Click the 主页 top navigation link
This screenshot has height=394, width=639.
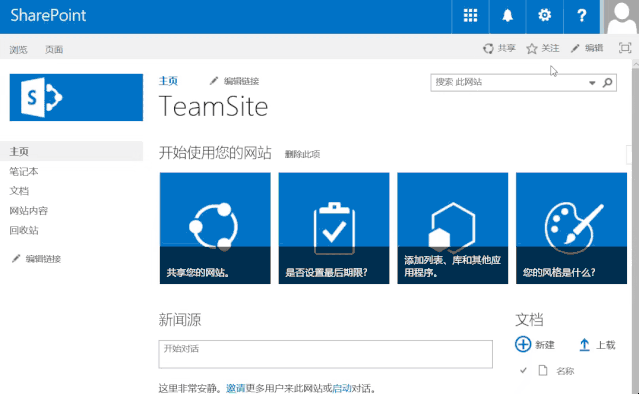(x=168, y=81)
